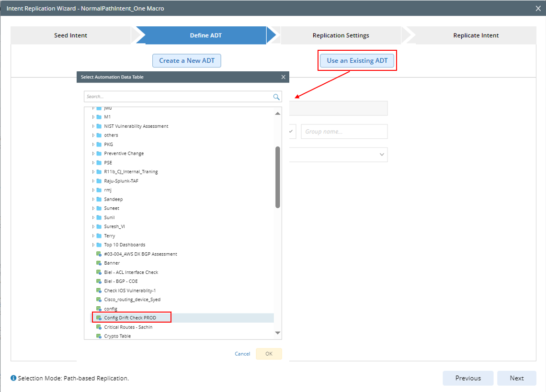546x392 pixels.
Task: Click the Crypto Table ADT icon
Action: coord(99,336)
